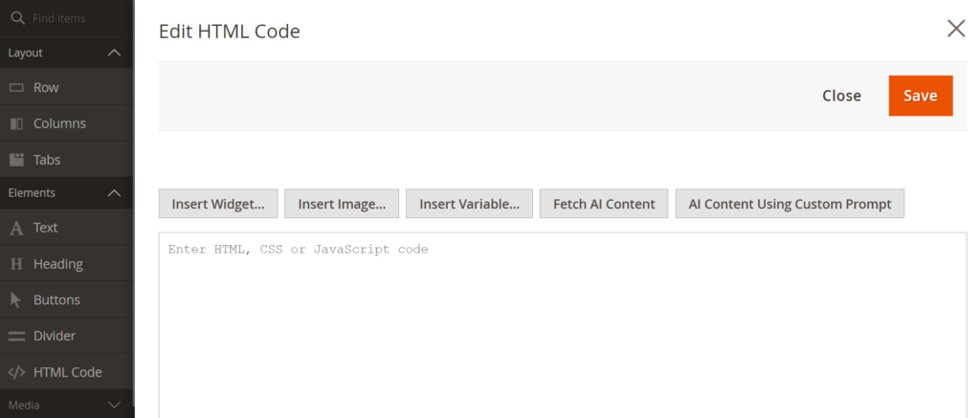Open the Insert Variable dialog

[x=469, y=204]
